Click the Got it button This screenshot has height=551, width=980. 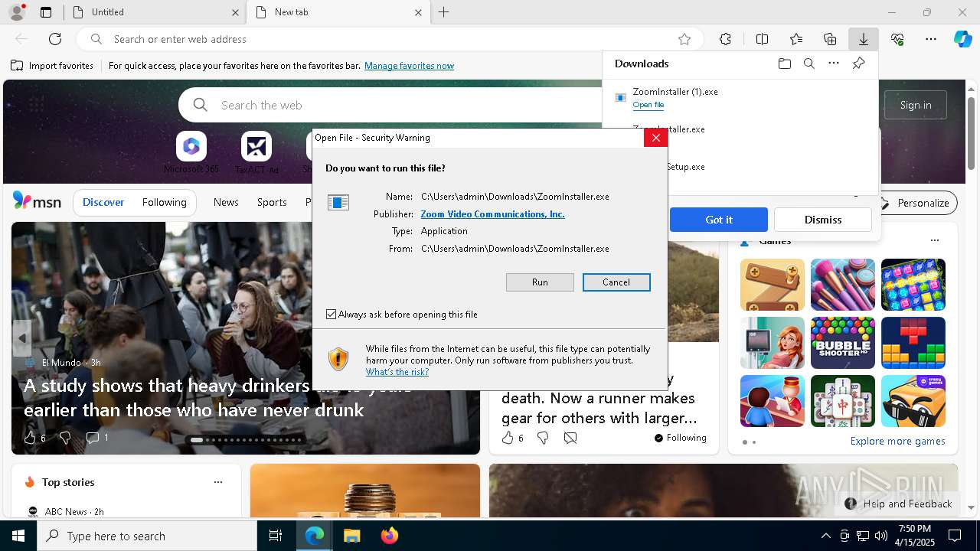[719, 220]
